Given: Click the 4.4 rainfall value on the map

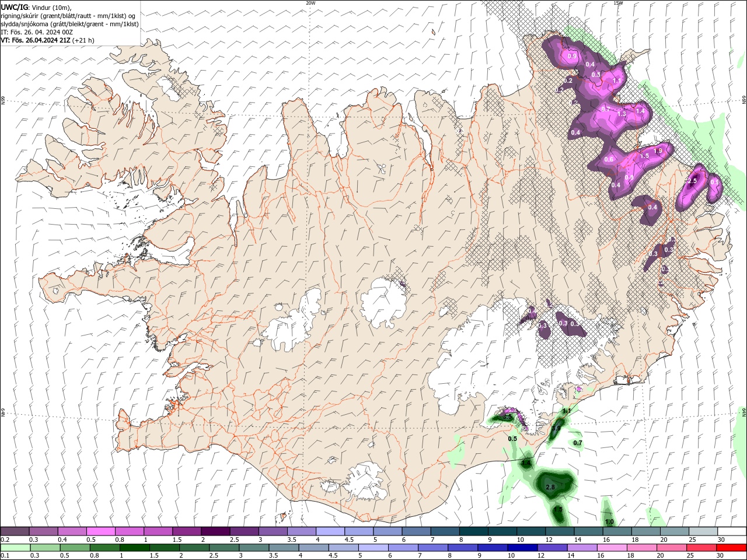Looking at the screenshot, I should tap(526, 463).
